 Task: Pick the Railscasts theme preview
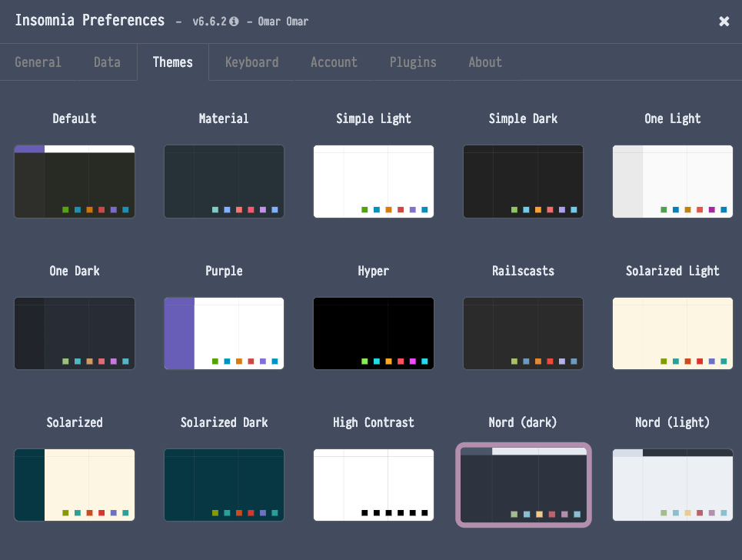pos(523,334)
